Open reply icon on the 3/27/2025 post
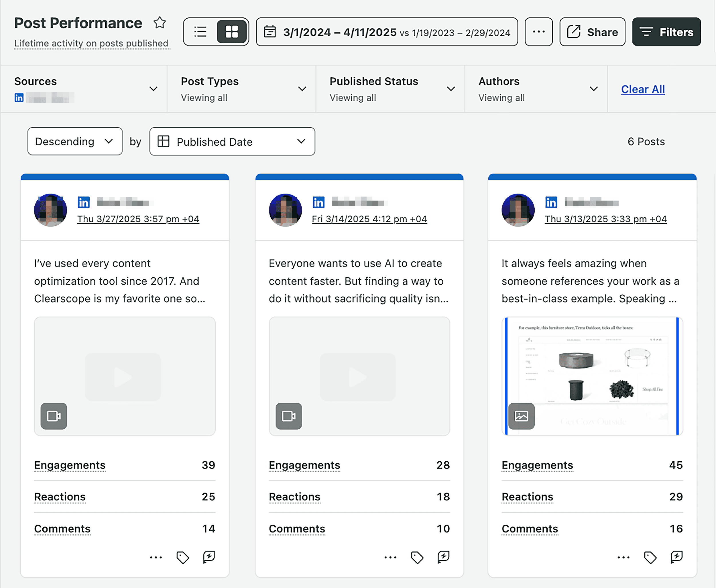The height and width of the screenshot is (588, 716). (209, 557)
